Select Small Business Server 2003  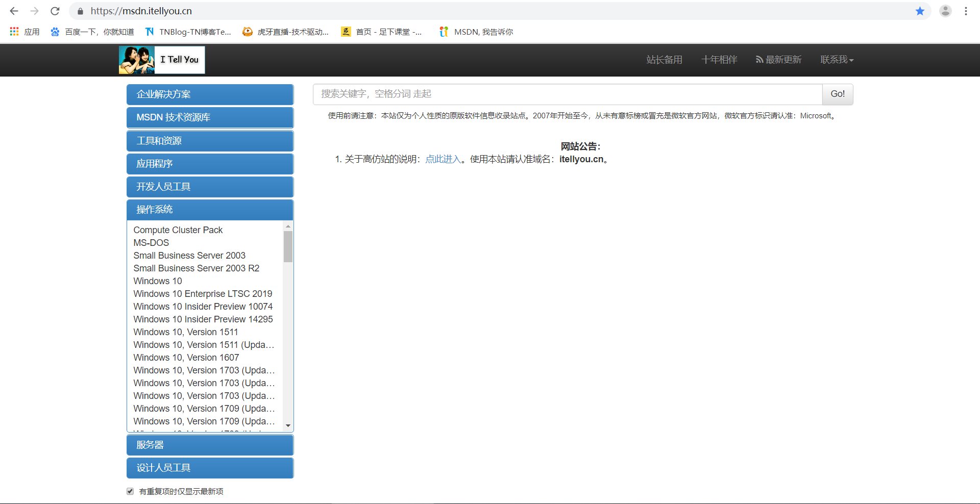(189, 256)
